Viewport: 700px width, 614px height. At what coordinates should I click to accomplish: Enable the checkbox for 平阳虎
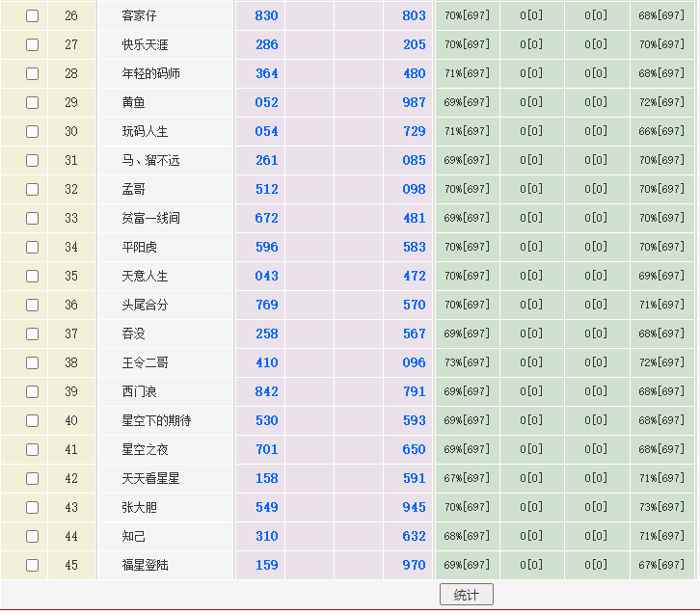tap(32, 247)
